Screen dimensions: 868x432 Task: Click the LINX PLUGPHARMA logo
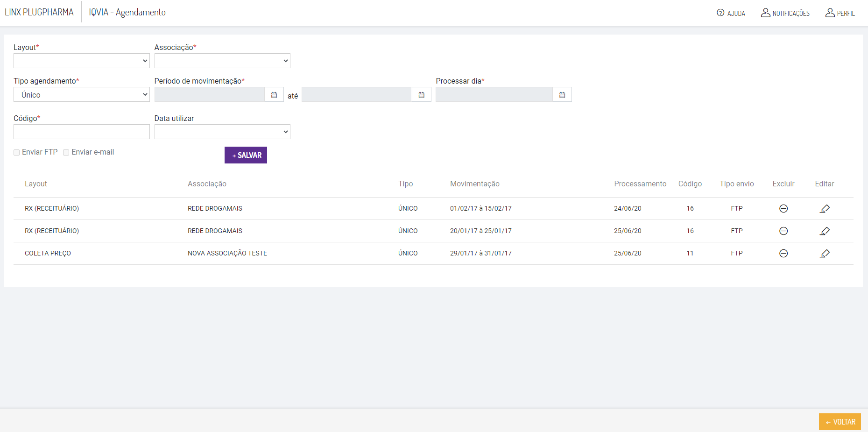pos(39,12)
